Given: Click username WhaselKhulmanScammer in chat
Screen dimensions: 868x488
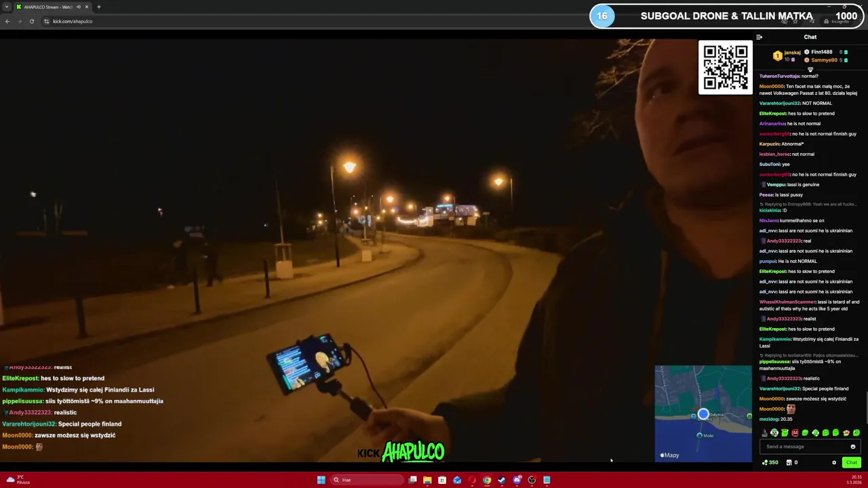Looking at the screenshot, I should pos(787,302).
